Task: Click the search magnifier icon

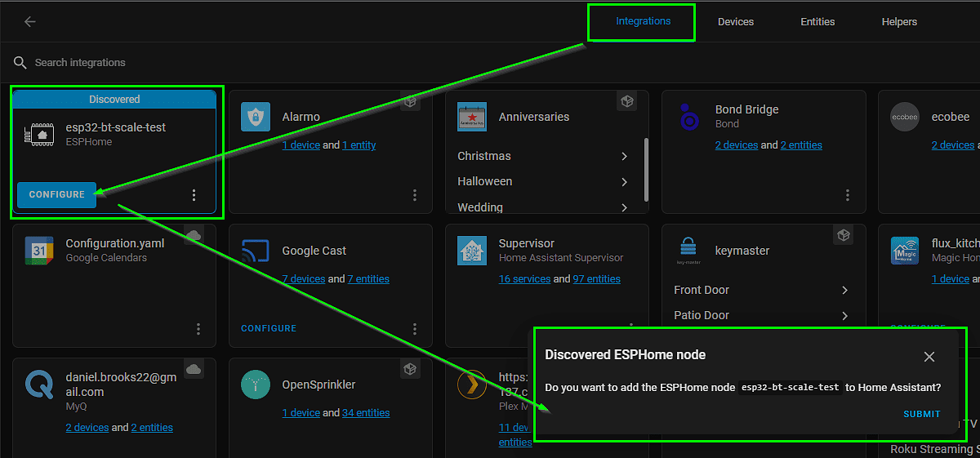Action: click(20, 63)
